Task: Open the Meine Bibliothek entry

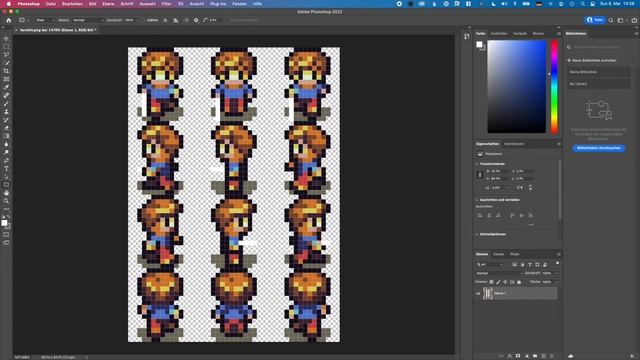Action: click(599, 72)
